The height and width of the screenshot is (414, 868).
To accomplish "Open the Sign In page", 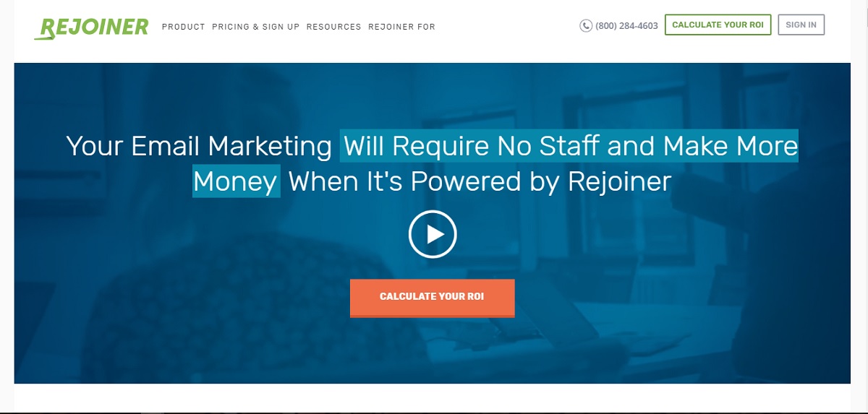I will [801, 25].
